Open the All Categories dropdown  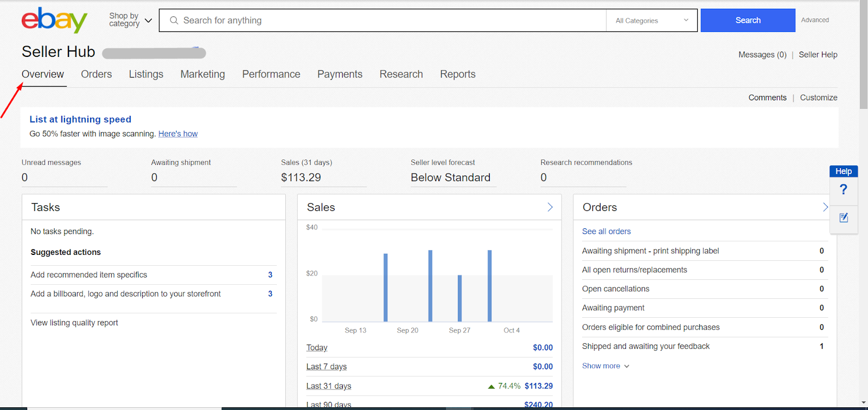652,21
